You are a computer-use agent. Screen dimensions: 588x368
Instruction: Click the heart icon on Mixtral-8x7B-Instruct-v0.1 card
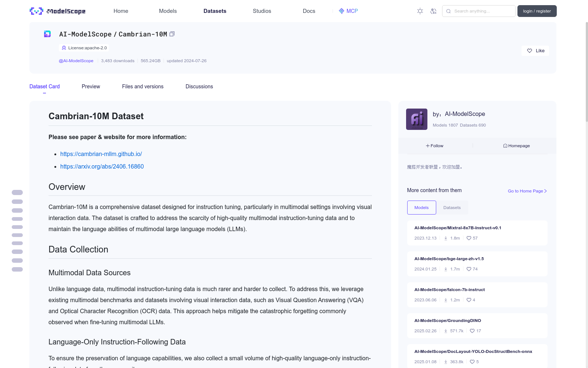(x=469, y=238)
